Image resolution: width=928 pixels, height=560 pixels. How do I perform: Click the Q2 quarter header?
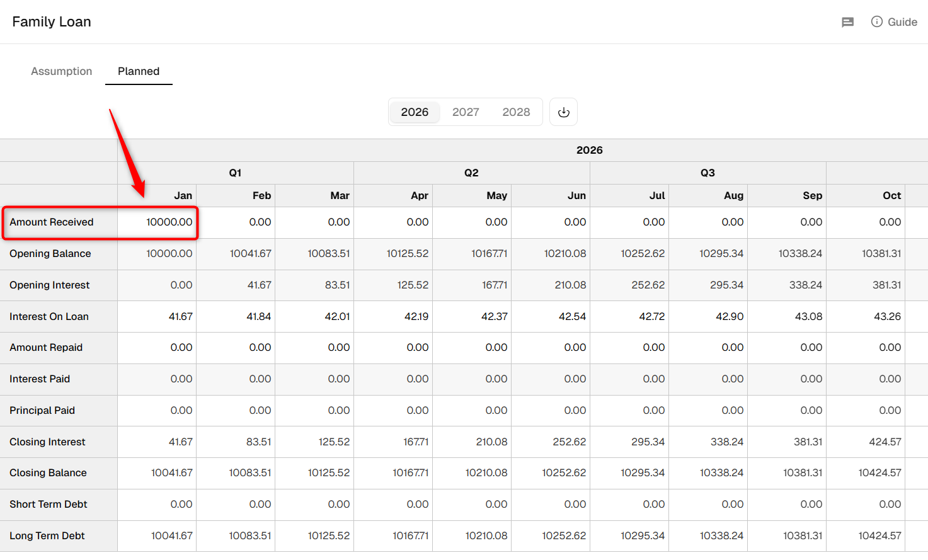coord(472,173)
